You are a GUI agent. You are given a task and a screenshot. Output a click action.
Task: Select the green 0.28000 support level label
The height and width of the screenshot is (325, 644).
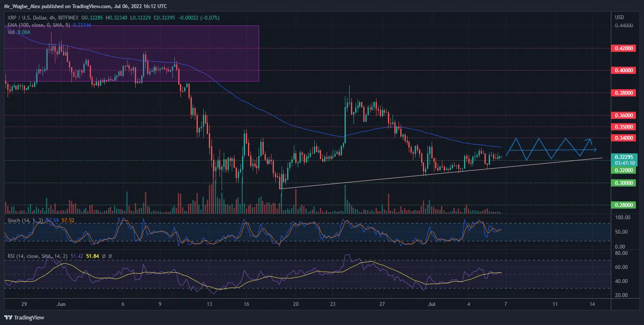[x=623, y=205]
